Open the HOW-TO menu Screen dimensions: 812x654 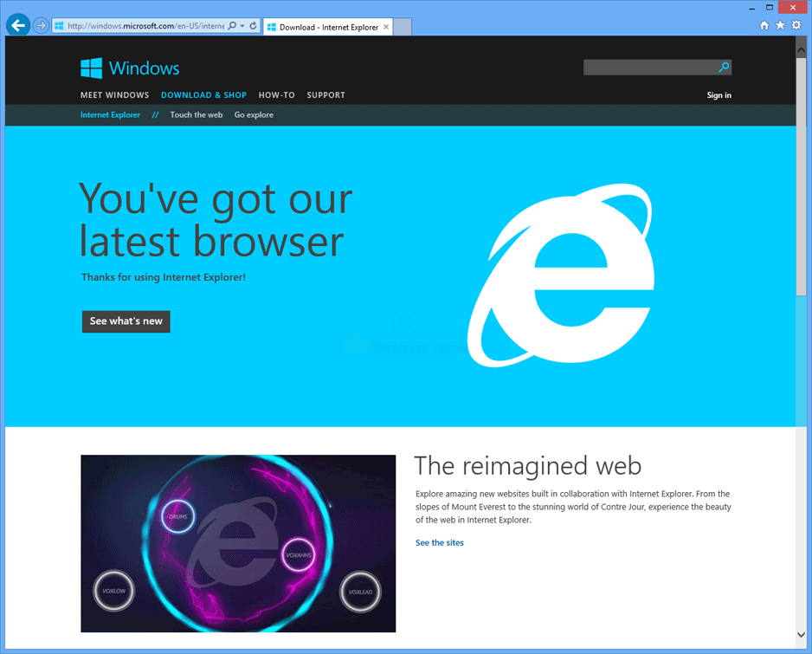pyautogui.click(x=276, y=94)
